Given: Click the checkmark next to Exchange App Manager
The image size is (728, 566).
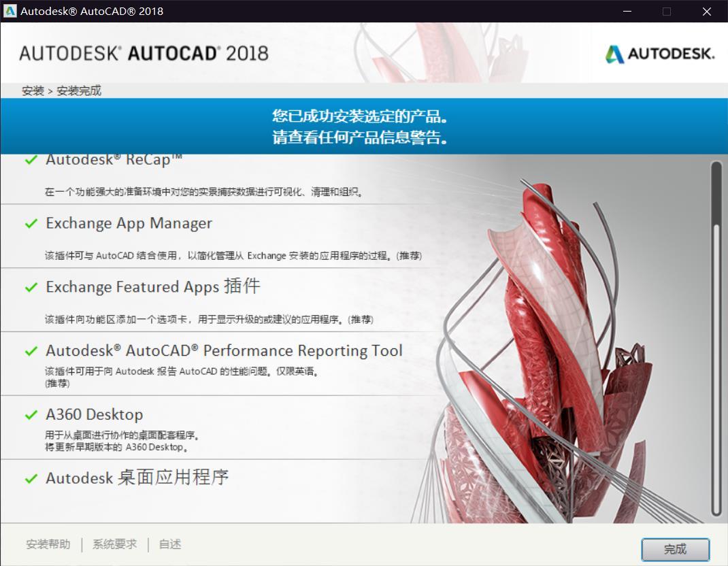Looking at the screenshot, I should [x=31, y=223].
